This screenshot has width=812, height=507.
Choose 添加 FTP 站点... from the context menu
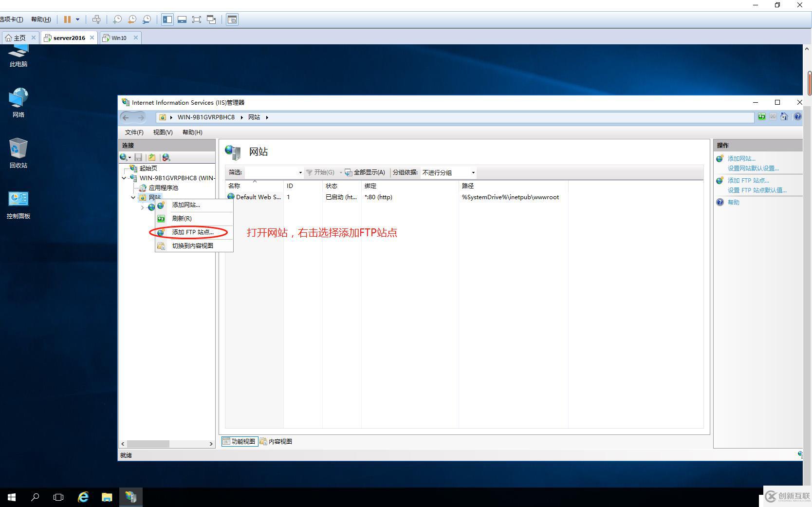[194, 232]
